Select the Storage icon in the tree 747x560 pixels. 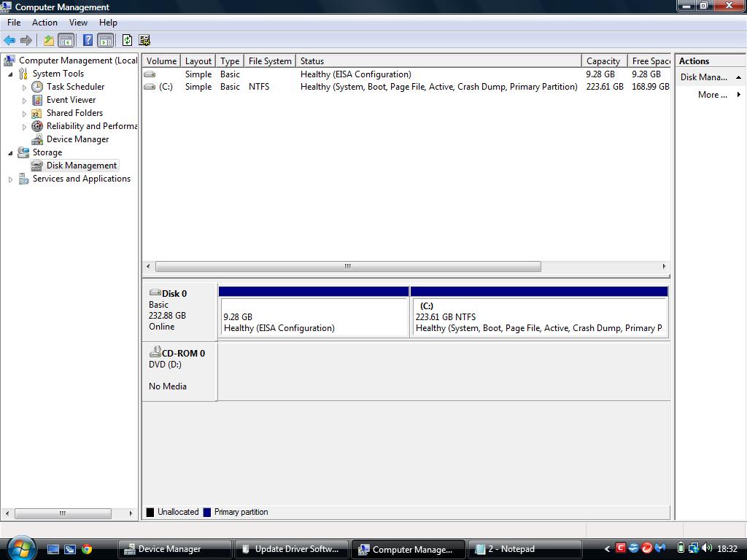(23, 152)
